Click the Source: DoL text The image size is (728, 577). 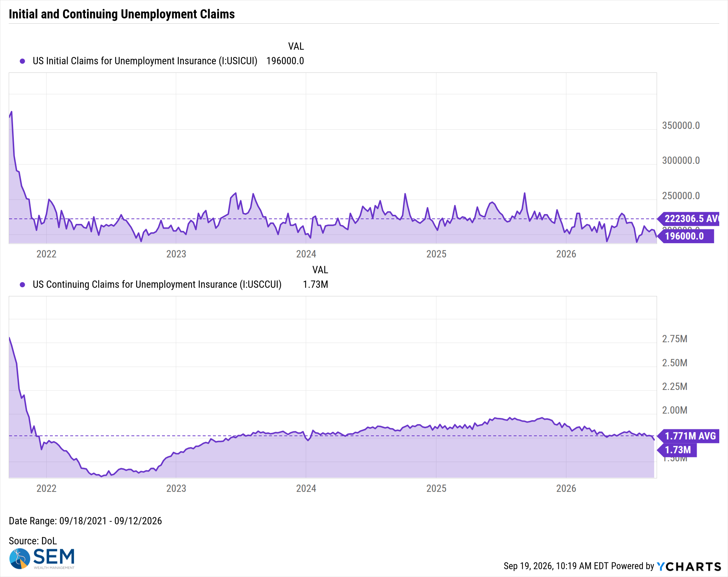pos(33,541)
